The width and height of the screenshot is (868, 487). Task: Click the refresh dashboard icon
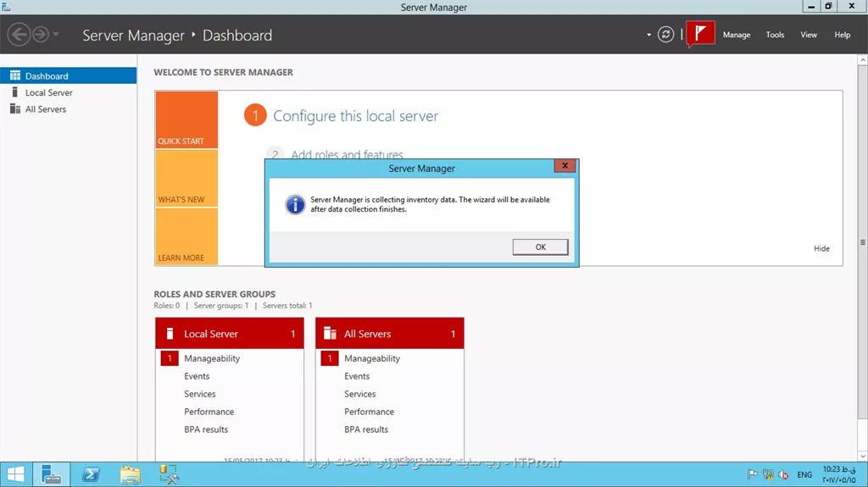pyautogui.click(x=666, y=35)
